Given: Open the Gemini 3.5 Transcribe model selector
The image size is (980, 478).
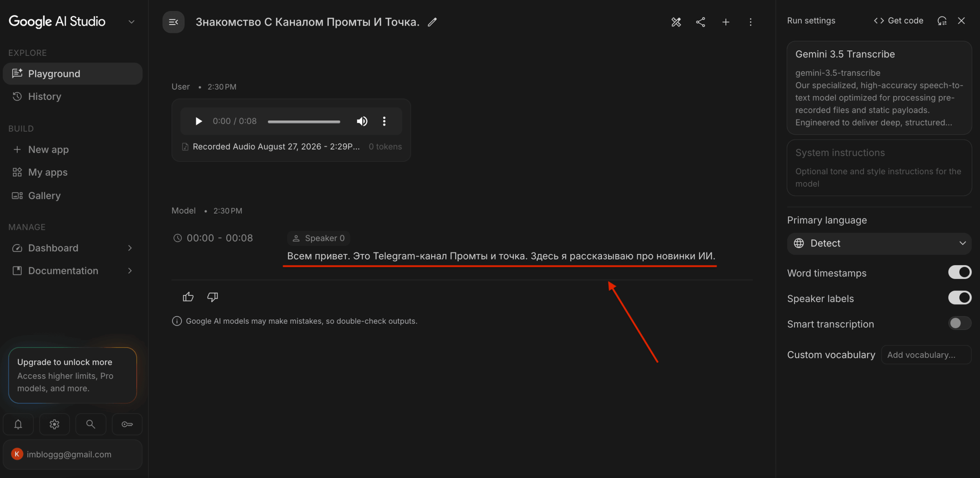Looking at the screenshot, I should (x=879, y=88).
